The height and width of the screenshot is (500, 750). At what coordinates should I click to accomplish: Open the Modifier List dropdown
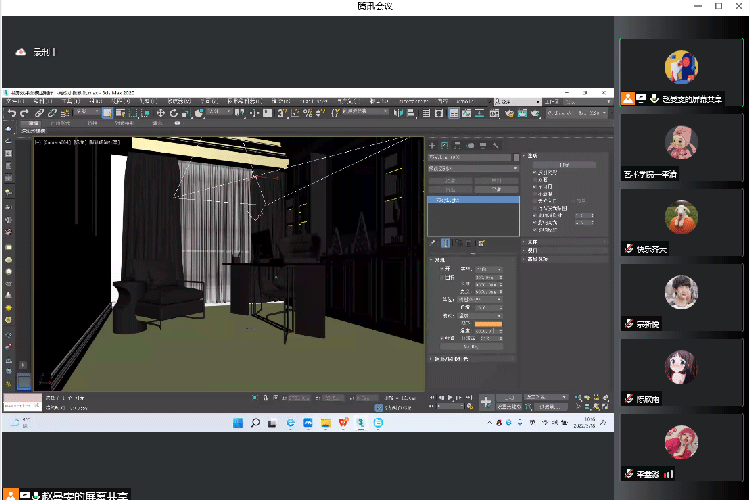click(x=473, y=169)
